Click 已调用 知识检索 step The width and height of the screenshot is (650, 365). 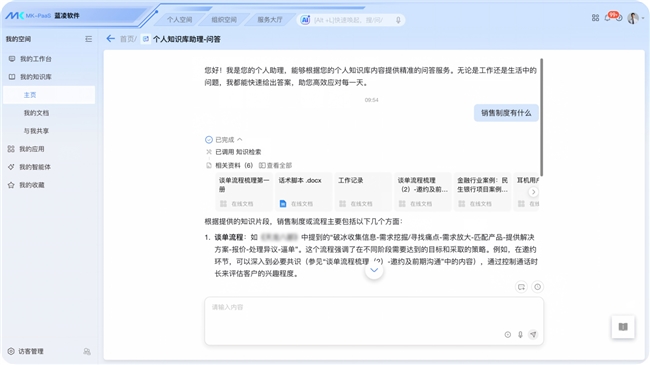pyautogui.click(x=238, y=152)
